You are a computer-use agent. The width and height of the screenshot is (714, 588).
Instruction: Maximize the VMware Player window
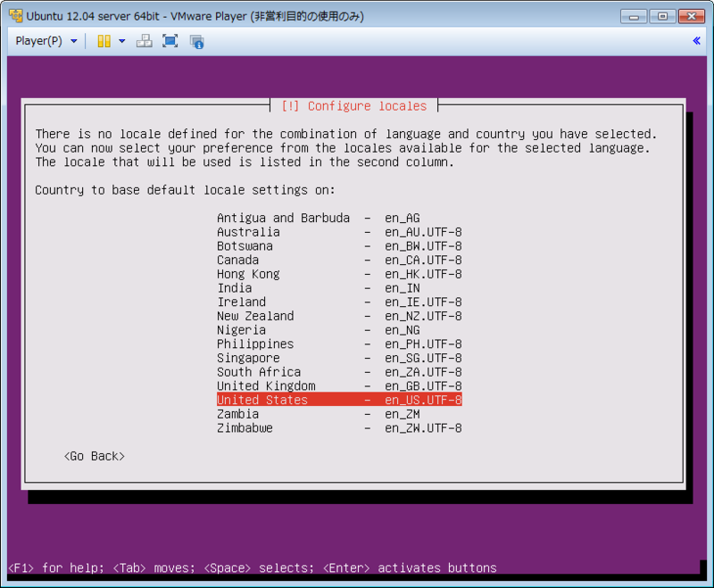click(x=662, y=16)
